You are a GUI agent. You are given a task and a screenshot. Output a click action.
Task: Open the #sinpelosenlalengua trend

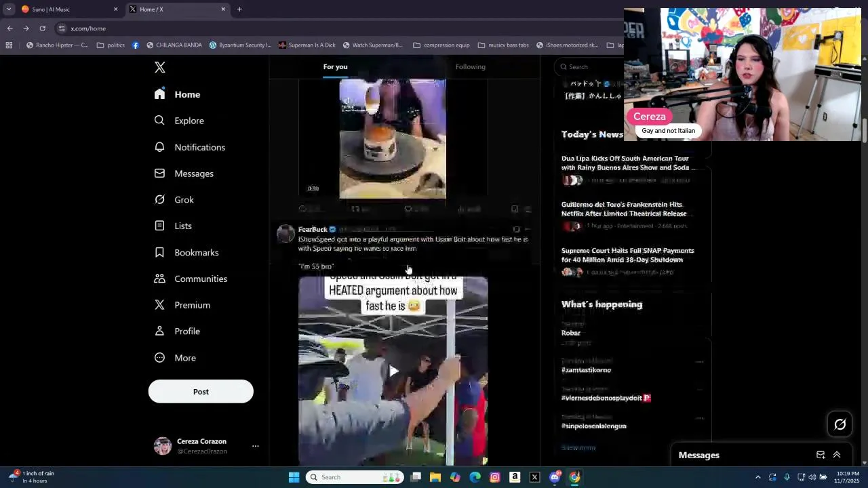coord(594,426)
